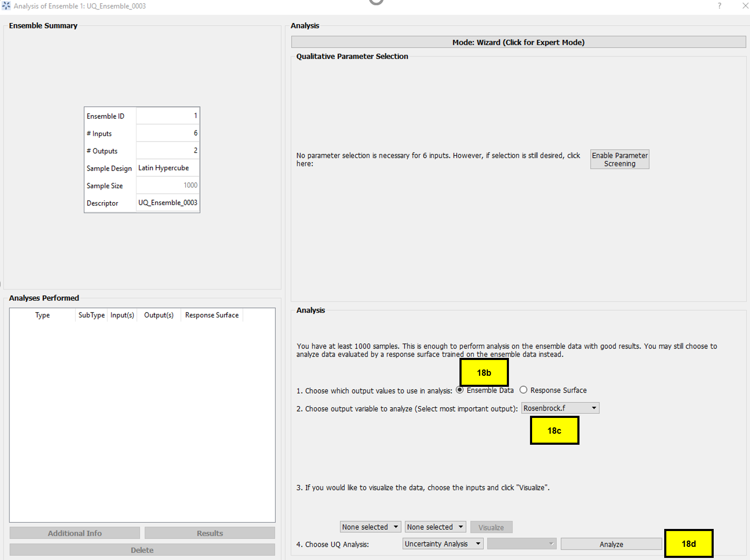
Task: Click the Analyze button
Action: click(x=611, y=544)
